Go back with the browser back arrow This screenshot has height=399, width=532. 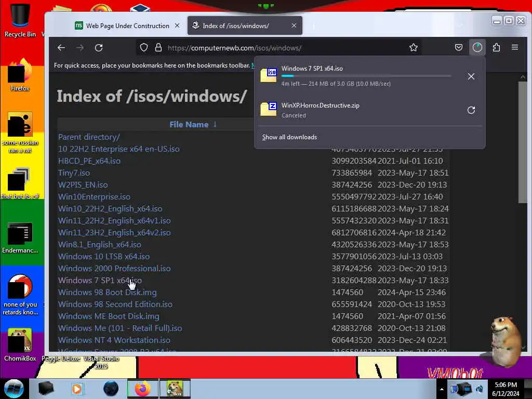(x=61, y=48)
